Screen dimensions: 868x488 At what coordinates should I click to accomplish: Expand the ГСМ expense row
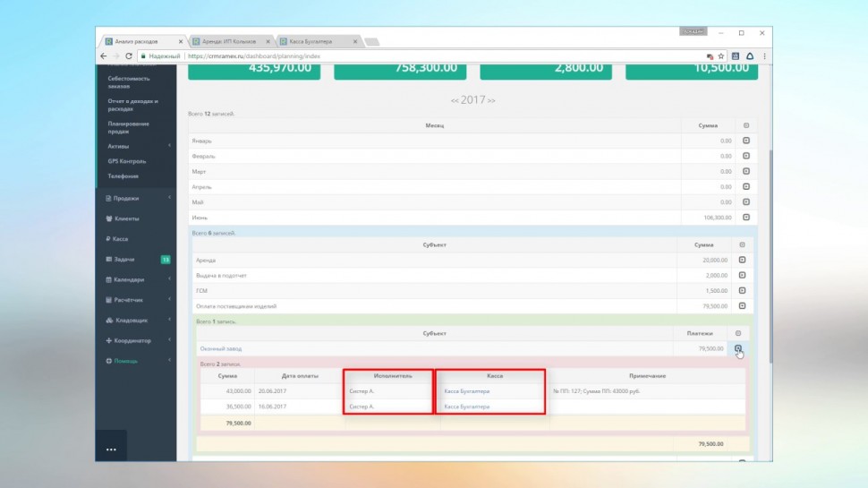(x=741, y=291)
